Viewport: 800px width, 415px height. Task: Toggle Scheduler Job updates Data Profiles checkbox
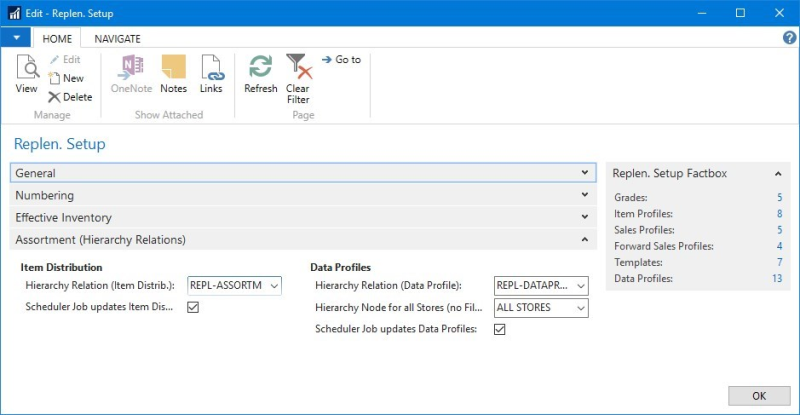(x=500, y=329)
